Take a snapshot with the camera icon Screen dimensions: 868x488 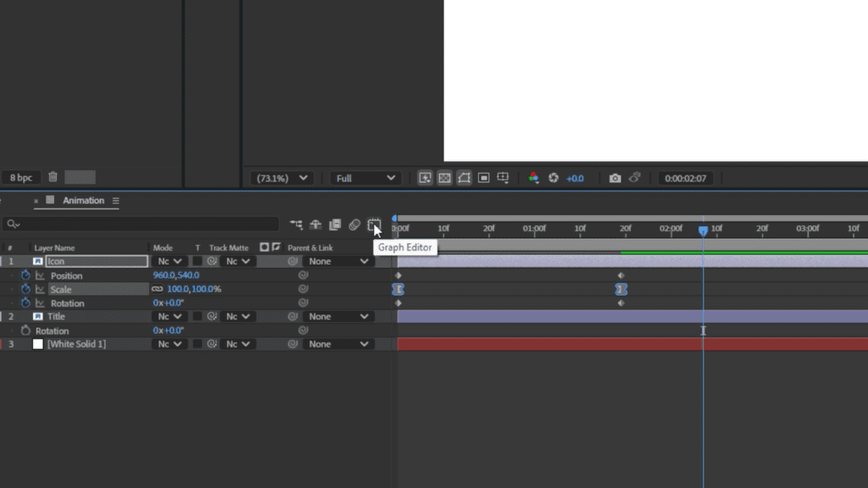pos(615,178)
